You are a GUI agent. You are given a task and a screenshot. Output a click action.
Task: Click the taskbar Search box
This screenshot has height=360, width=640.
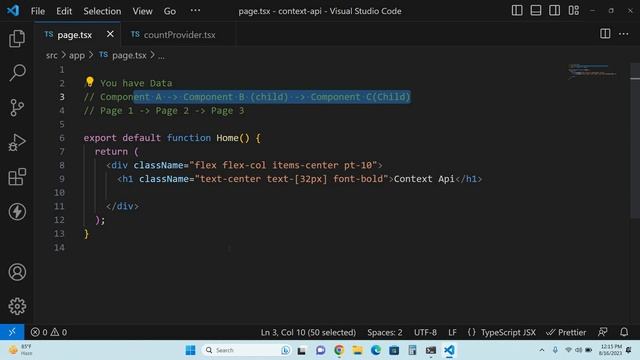point(247,350)
